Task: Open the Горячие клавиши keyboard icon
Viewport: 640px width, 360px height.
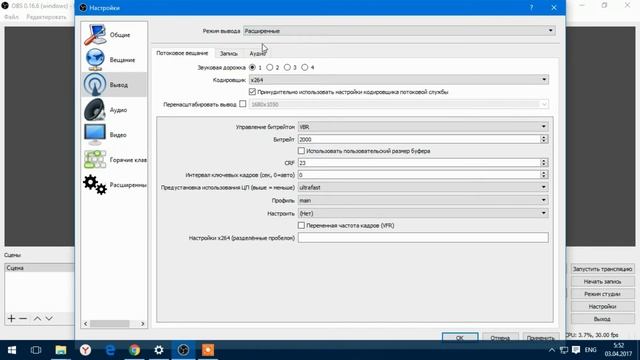Action: [95, 159]
